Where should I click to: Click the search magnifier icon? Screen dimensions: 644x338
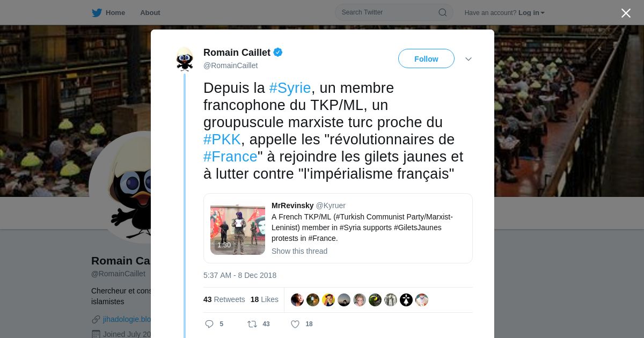click(x=443, y=12)
